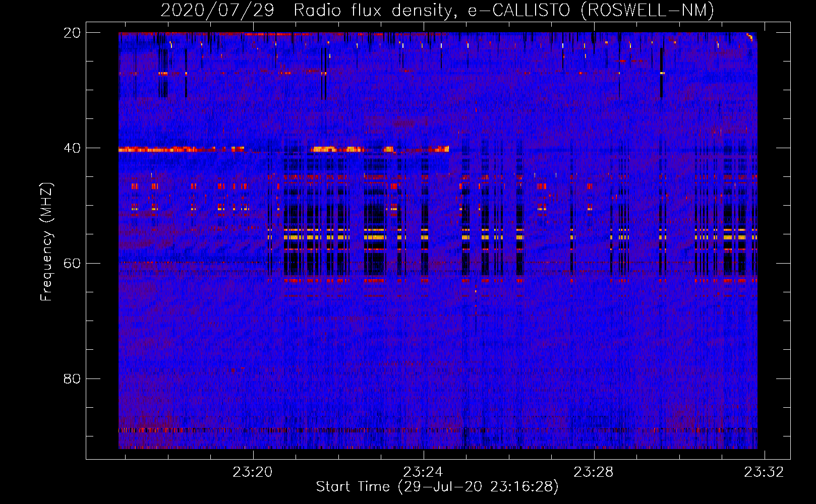Select the 'Frequency (MHZ)' y-axis label
The height and width of the screenshot is (504, 816).
[46, 242]
